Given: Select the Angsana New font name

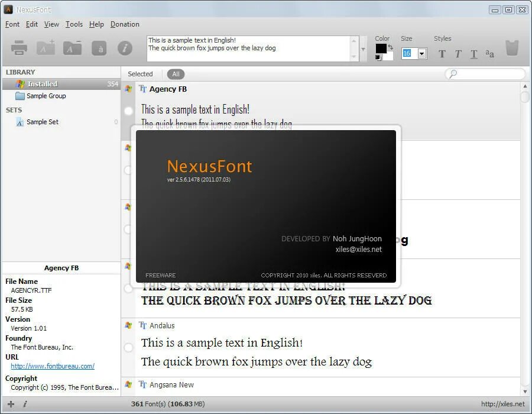Looking at the screenshot, I should tap(171, 384).
